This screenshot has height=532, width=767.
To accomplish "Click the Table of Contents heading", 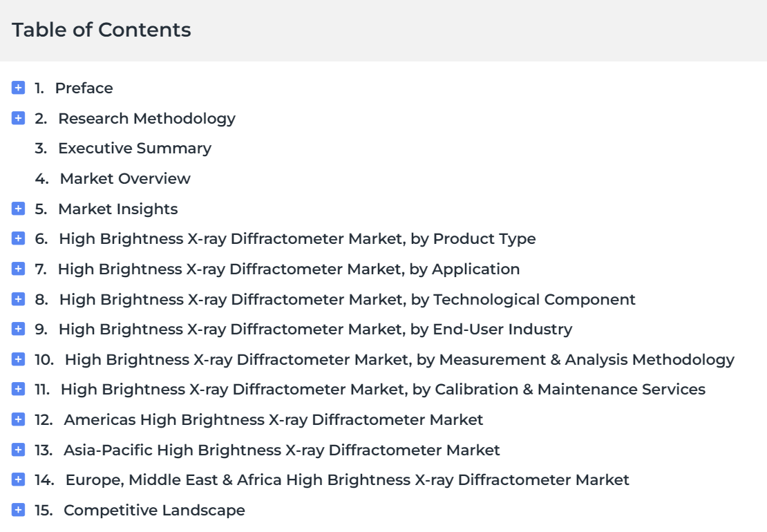I will point(102,30).
